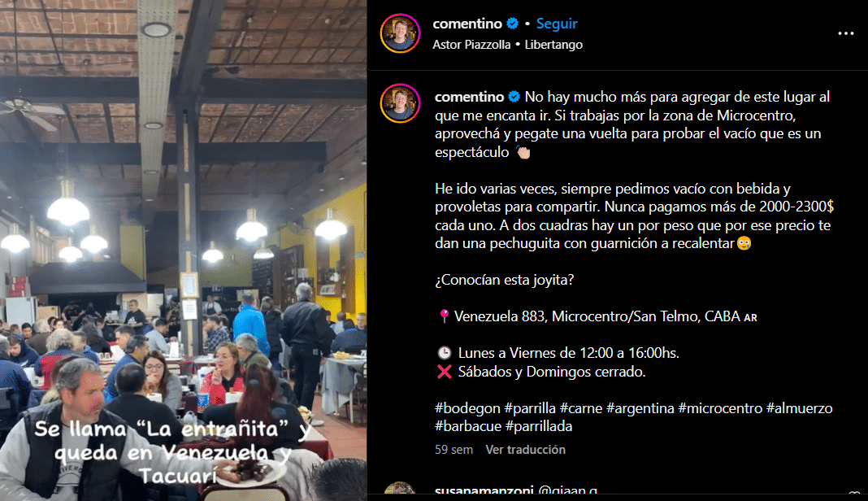Open the #carne hashtag
The height and width of the screenshot is (501, 868).
tap(580, 408)
